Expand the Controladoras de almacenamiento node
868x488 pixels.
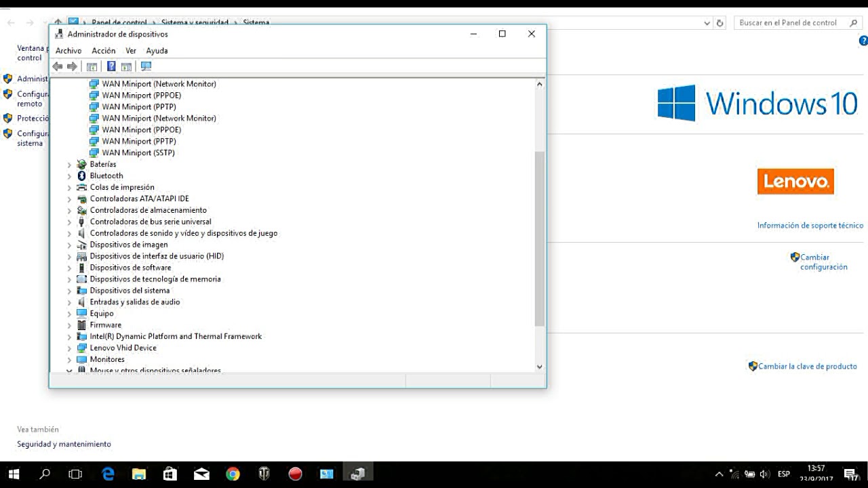(69, 211)
